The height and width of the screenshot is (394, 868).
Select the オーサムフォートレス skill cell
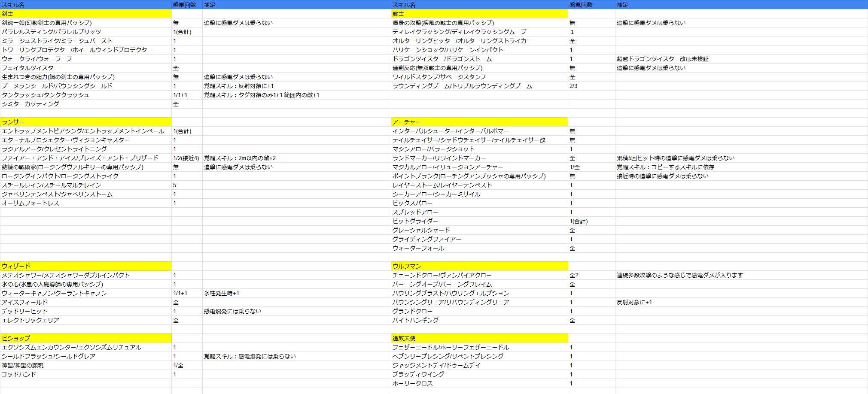point(86,203)
